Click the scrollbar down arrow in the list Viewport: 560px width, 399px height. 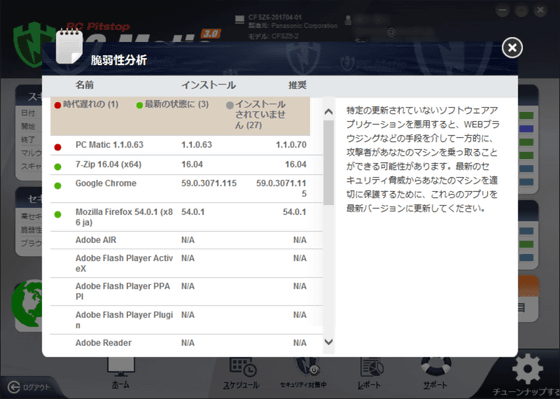(329, 342)
